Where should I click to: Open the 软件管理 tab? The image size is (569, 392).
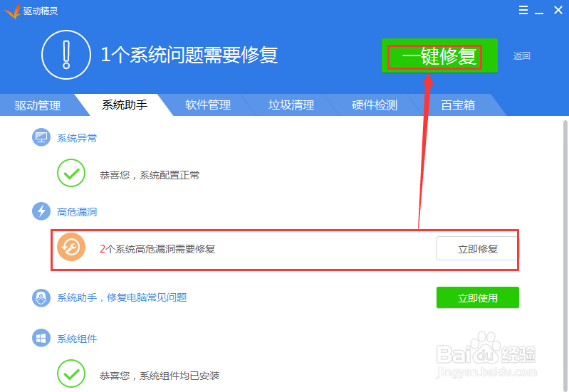pyautogui.click(x=208, y=105)
